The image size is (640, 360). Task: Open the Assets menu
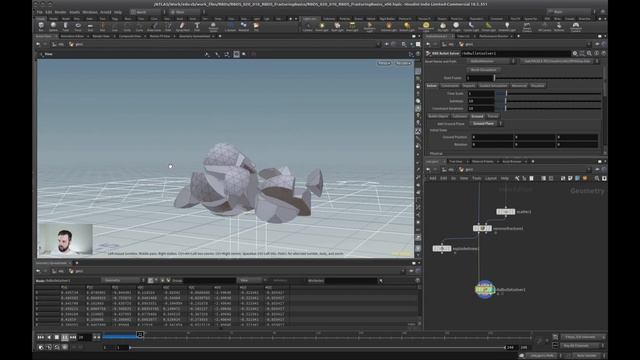pyautogui.click(x=74, y=12)
